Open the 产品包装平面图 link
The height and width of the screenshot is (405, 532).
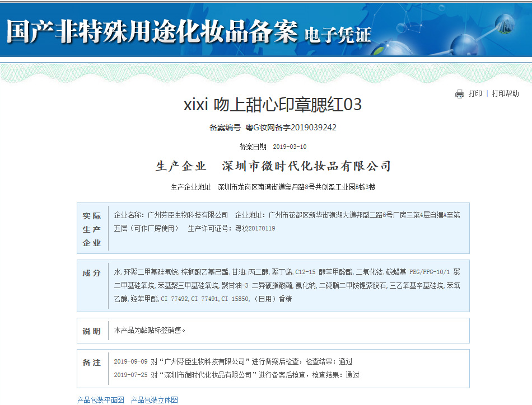point(101,400)
